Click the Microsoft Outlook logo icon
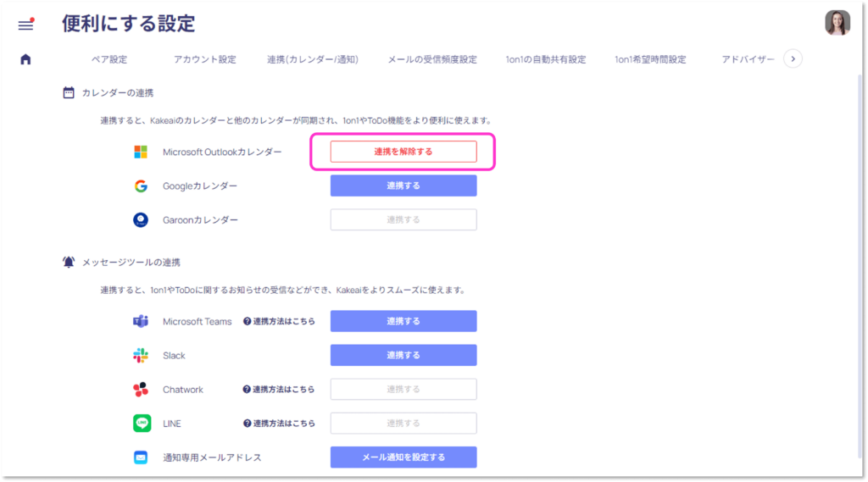 [141, 152]
